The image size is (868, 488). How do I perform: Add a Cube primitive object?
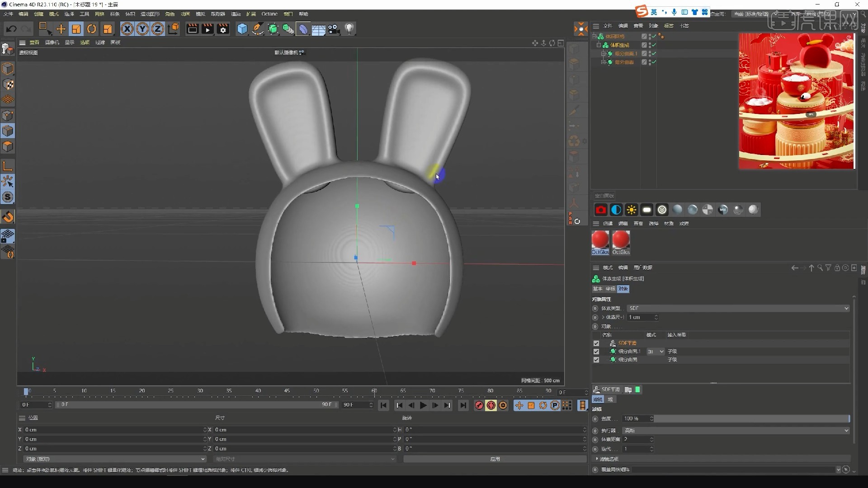pos(242,29)
